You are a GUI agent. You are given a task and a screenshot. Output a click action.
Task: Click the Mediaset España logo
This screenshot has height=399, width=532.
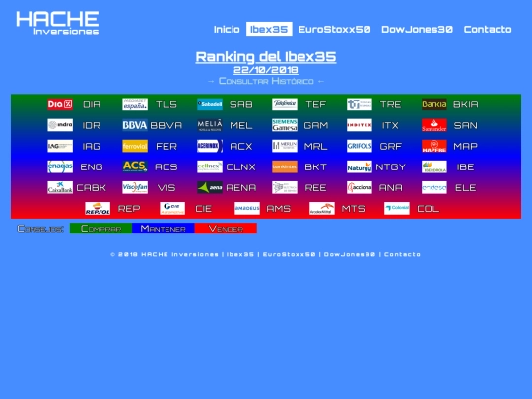[135, 104]
